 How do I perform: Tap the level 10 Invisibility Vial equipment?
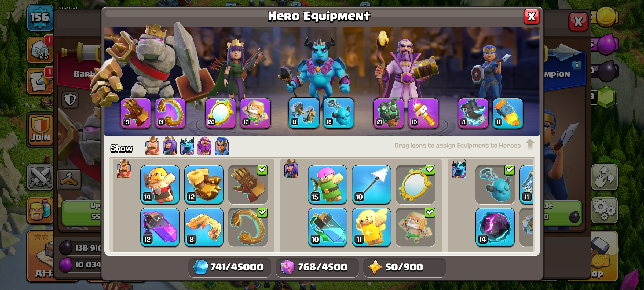tap(327, 227)
